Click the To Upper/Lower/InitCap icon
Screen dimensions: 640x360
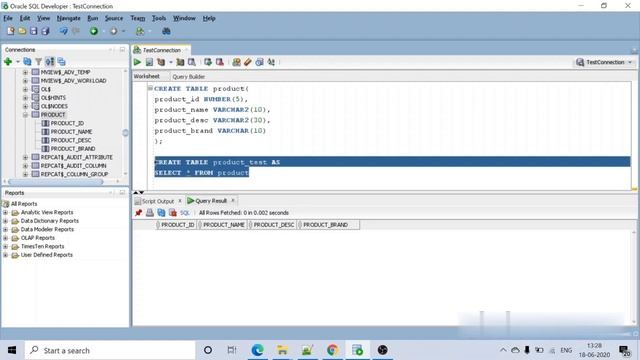(271, 62)
